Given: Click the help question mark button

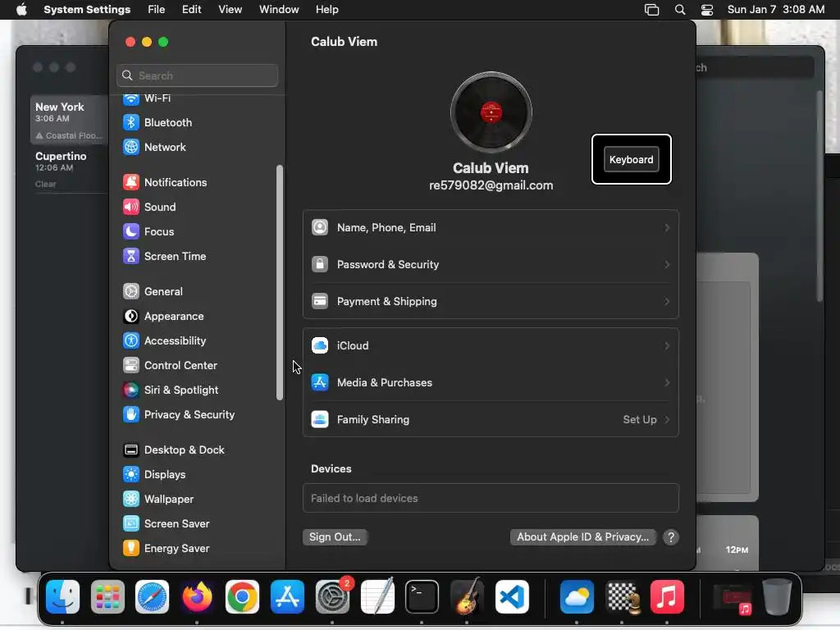Looking at the screenshot, I should point(671,537).
